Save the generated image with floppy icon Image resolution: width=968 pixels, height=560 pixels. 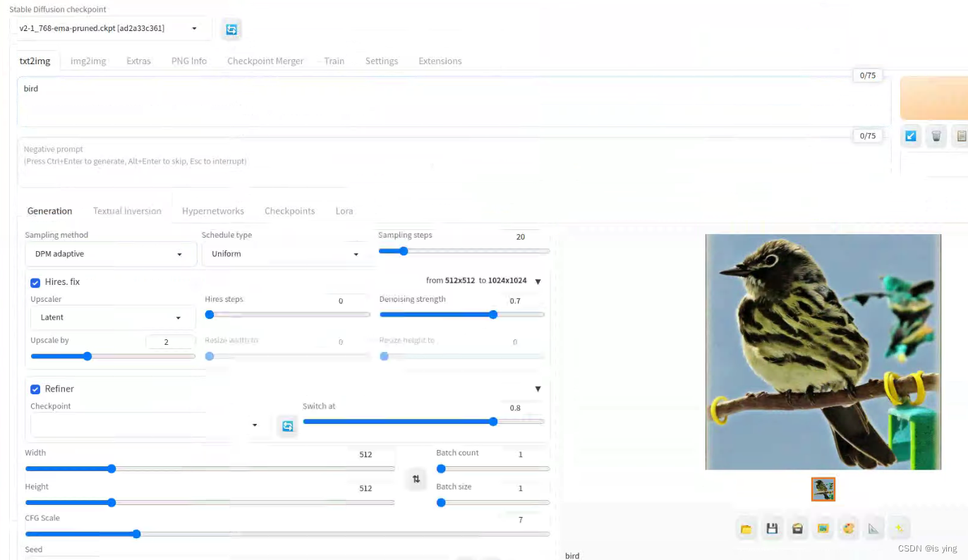(x=772, y=528)
